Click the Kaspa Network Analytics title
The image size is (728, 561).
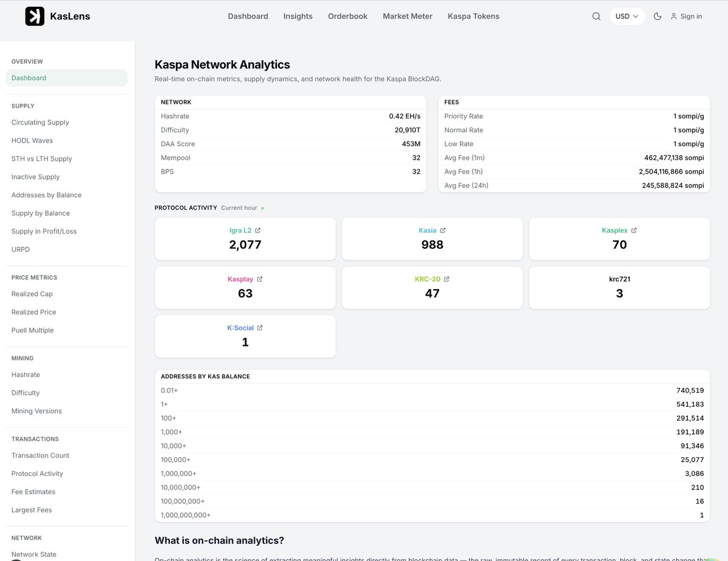(x=222, y=64)
